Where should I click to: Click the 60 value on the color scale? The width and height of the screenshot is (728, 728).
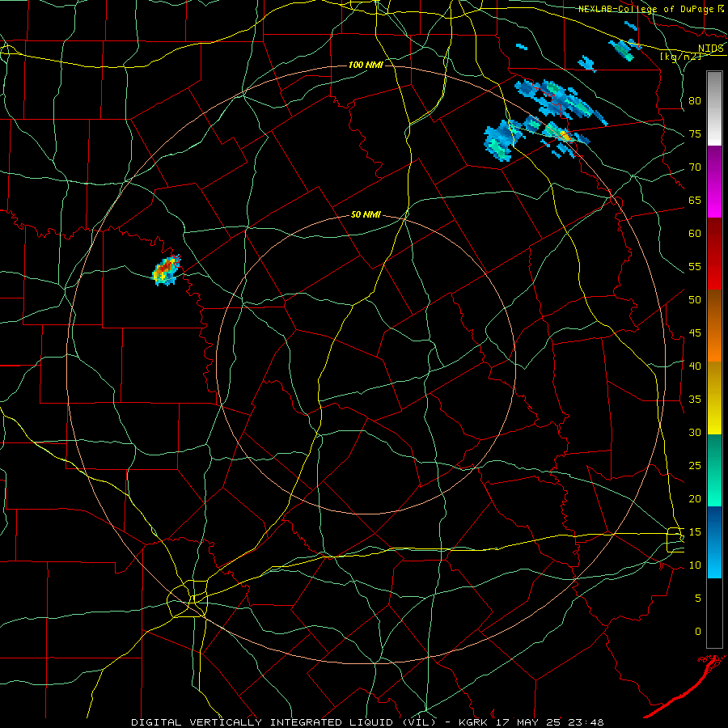click(x=695, y=234)
